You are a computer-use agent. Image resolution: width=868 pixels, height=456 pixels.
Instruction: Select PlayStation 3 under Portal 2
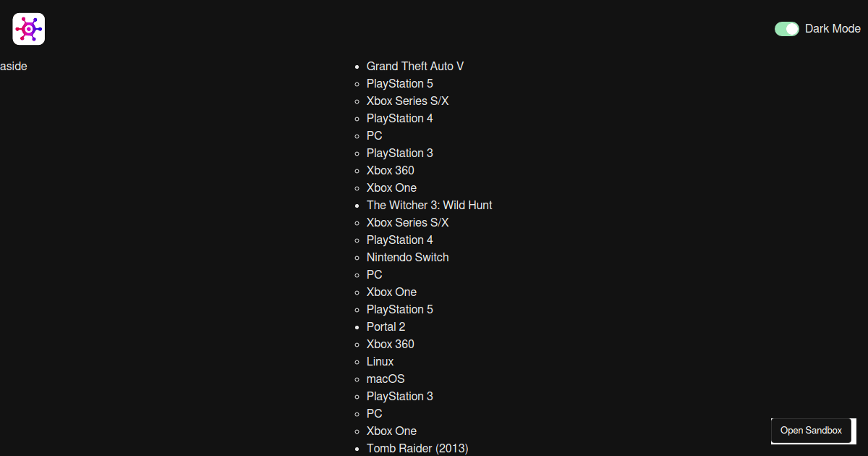[x=399, y=396]
